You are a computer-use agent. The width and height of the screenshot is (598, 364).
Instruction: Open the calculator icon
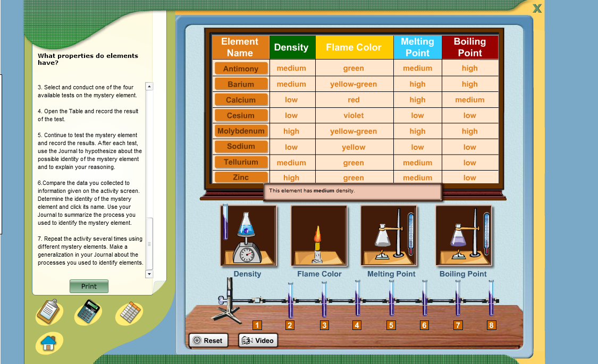coord(88,312)
